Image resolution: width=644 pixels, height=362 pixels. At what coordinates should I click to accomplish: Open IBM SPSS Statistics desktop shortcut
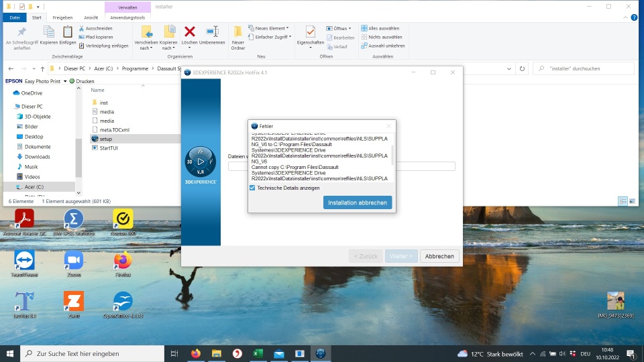[x=74, y=223]
